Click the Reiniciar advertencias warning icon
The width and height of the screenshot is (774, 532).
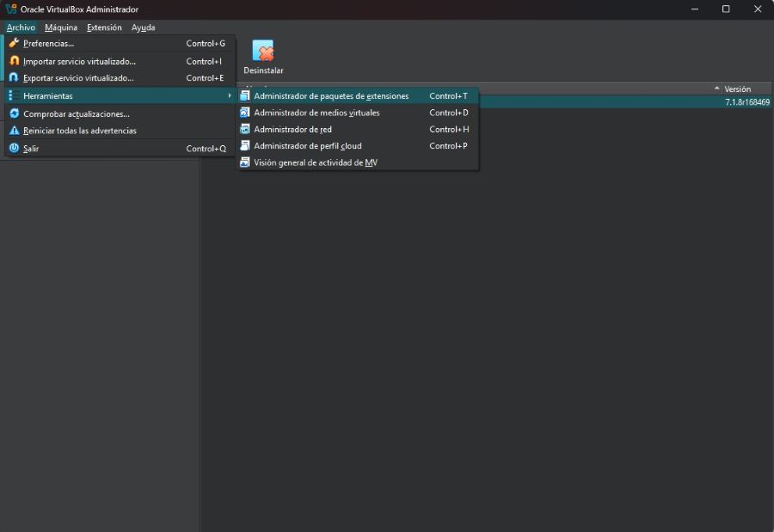coord(15,131)
